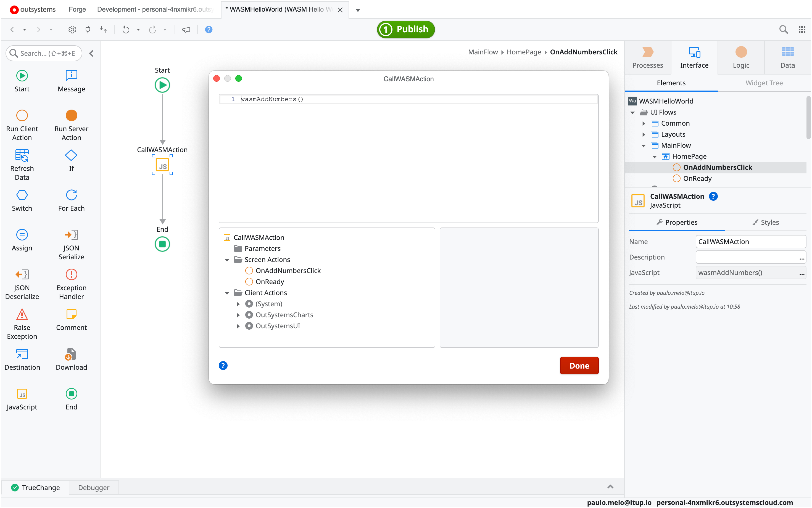Open the feedback megaphone icon
The width and height of the screenshot is (812, 508).
click(x=186, y=30)
